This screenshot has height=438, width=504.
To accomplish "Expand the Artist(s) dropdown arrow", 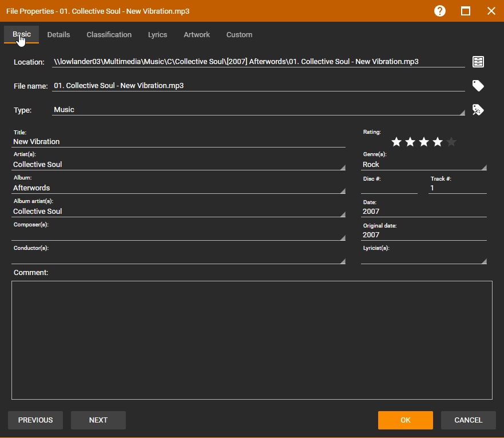I will point(342,167).
